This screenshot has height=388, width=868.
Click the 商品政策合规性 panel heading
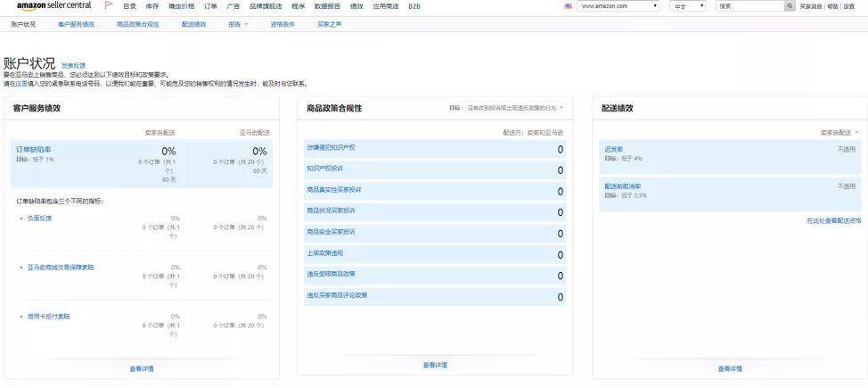point(334,108)
